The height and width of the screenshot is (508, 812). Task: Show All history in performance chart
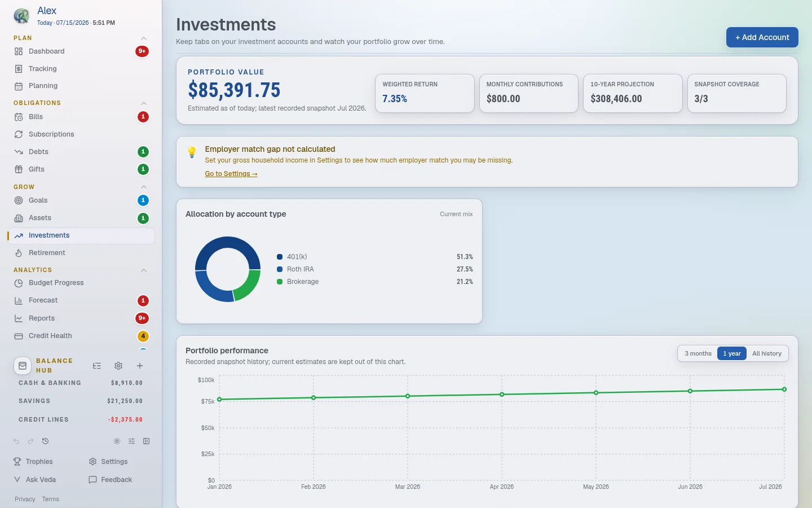point(767,353)
